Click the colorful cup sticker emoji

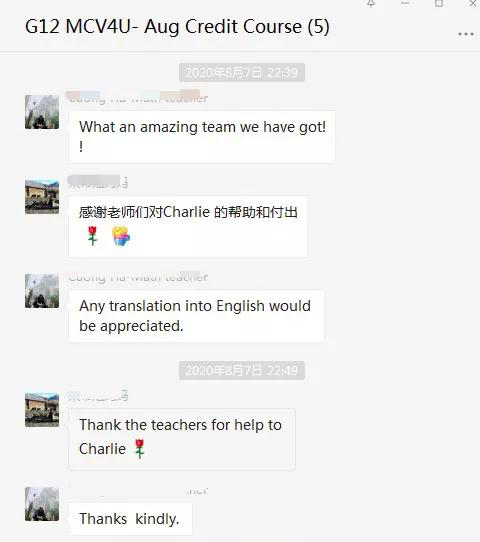click(x=121, y=236)
